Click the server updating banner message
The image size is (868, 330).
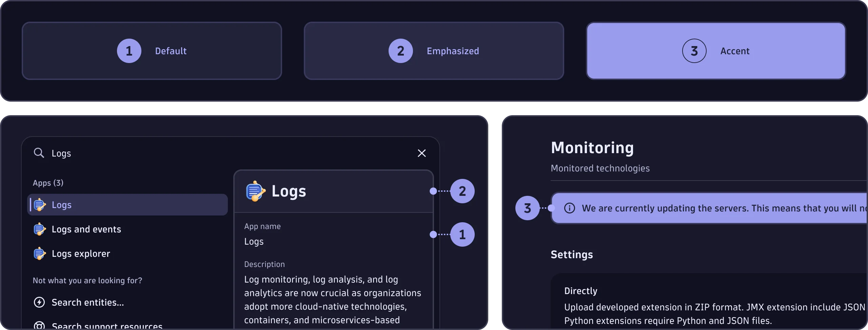click(x=724, y=208)
